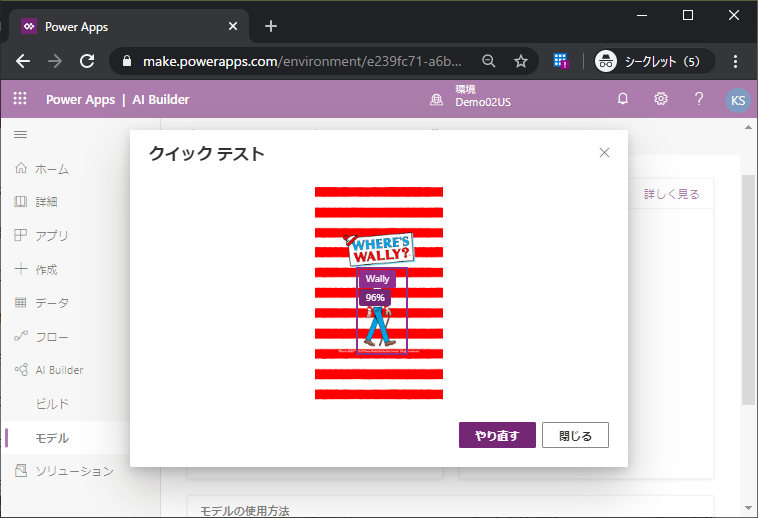The height and width of the screenshot is (518, 758).
Task: Click the データ table icon
Action: point(21,302)
